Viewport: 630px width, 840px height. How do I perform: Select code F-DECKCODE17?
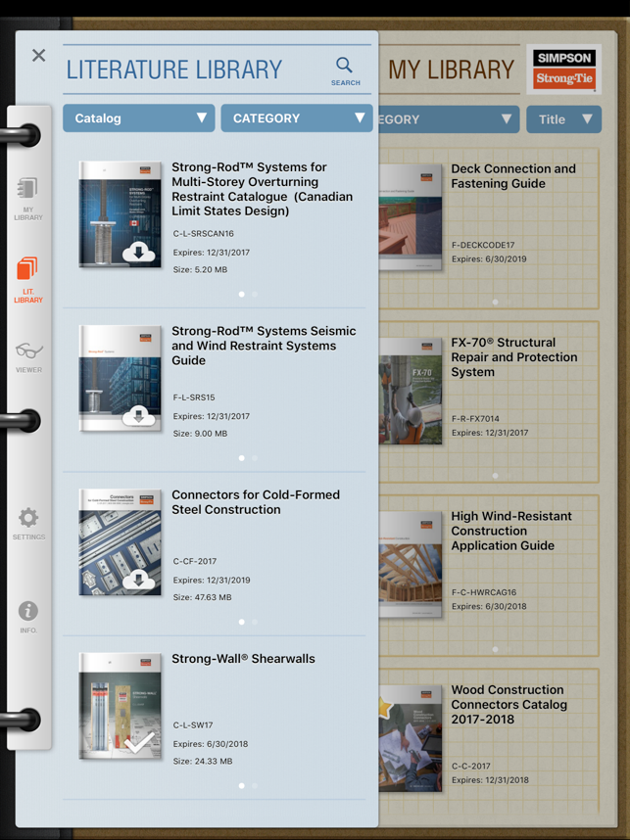pos(483,246)
